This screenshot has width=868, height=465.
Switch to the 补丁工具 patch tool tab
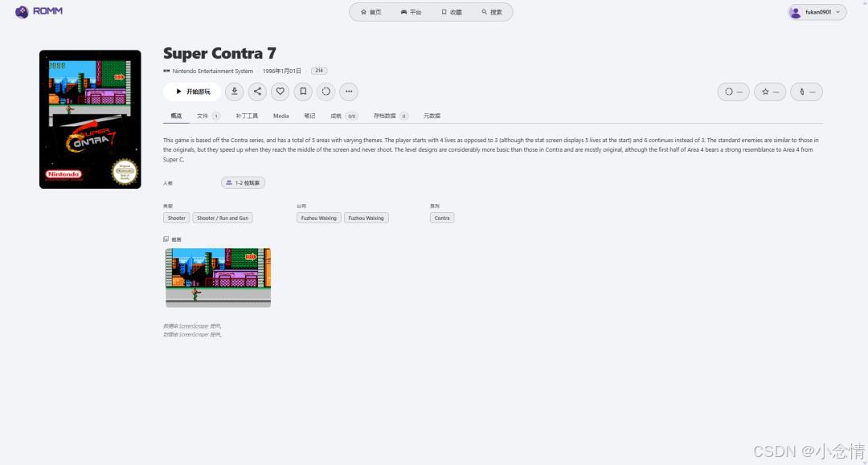click(x=247, y=116)
